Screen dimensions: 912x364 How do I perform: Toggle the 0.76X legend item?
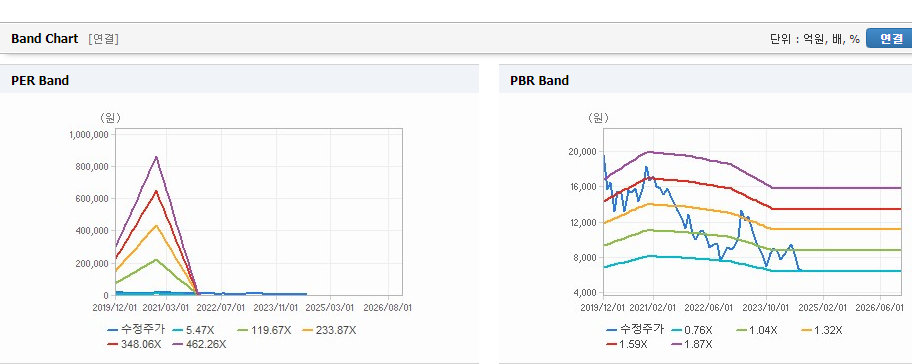click(x=691, y=330)
